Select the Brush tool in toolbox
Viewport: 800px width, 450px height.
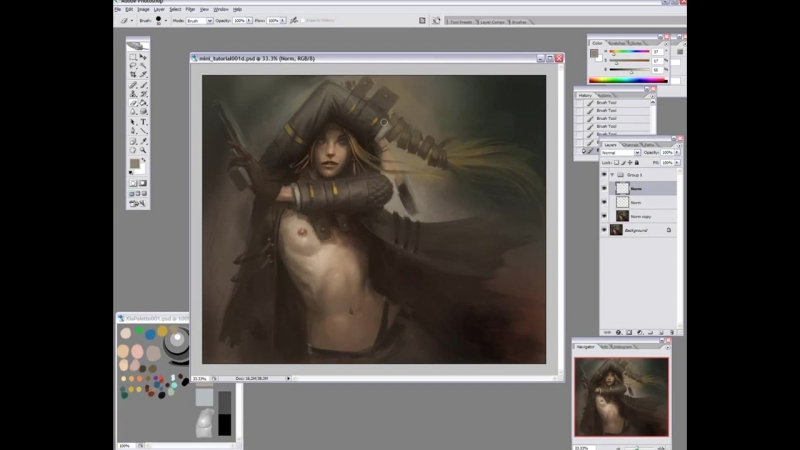tap(143, 85)
